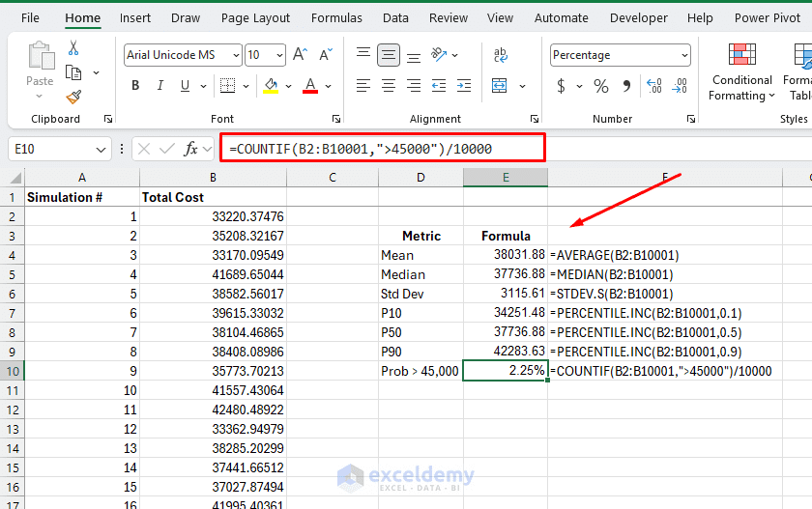
Task: Toggle Italic formatting
Action: 160,85
